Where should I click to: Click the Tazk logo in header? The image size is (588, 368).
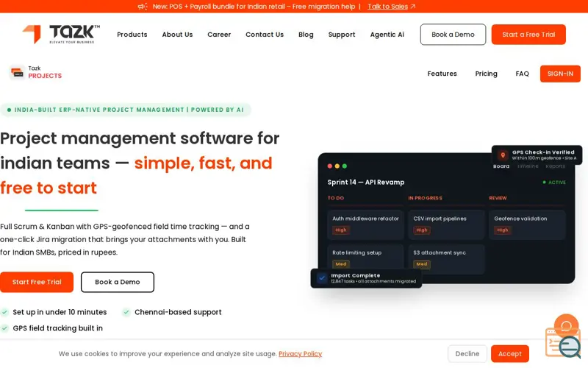tap(61, 34)
